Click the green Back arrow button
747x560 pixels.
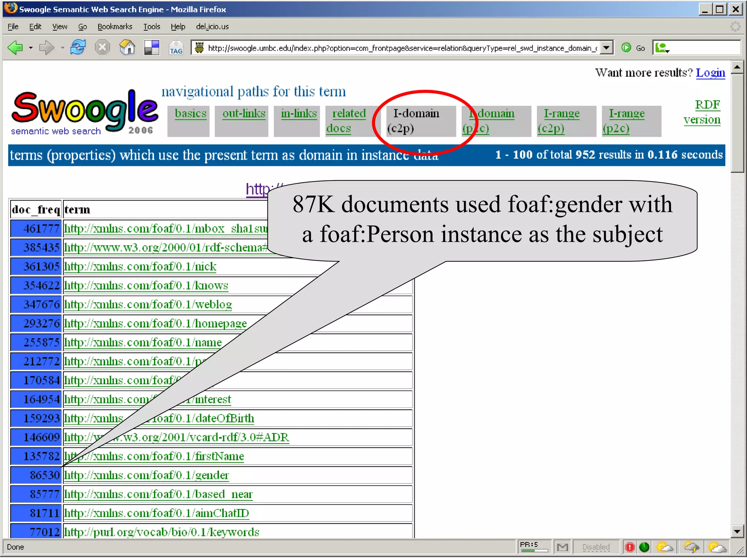(x=15, y=48)
